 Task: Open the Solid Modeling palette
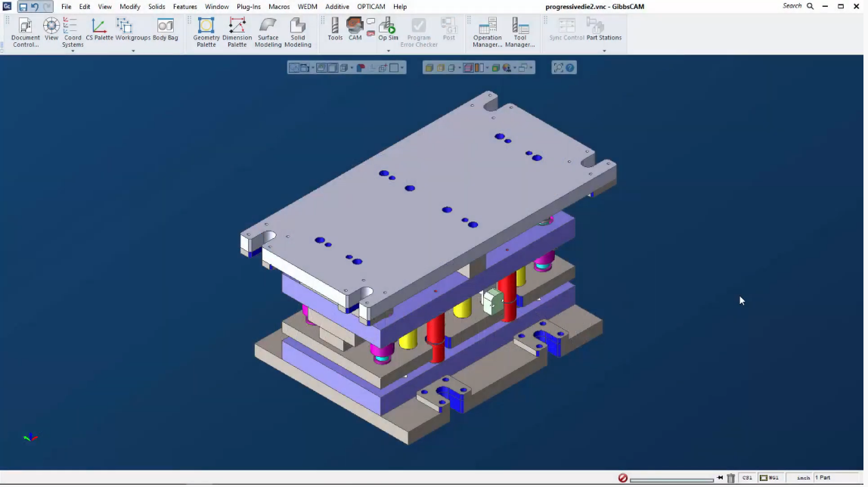pos(298,32)
